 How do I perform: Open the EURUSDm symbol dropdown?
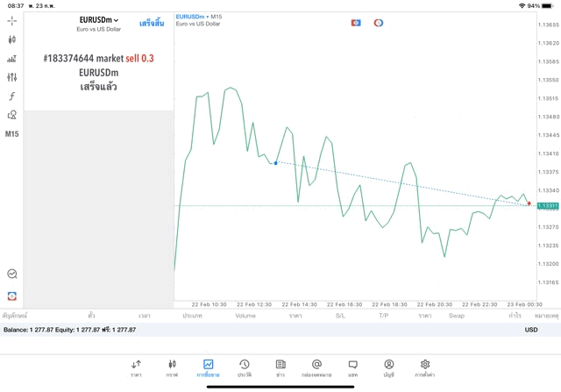pos(99,20)
